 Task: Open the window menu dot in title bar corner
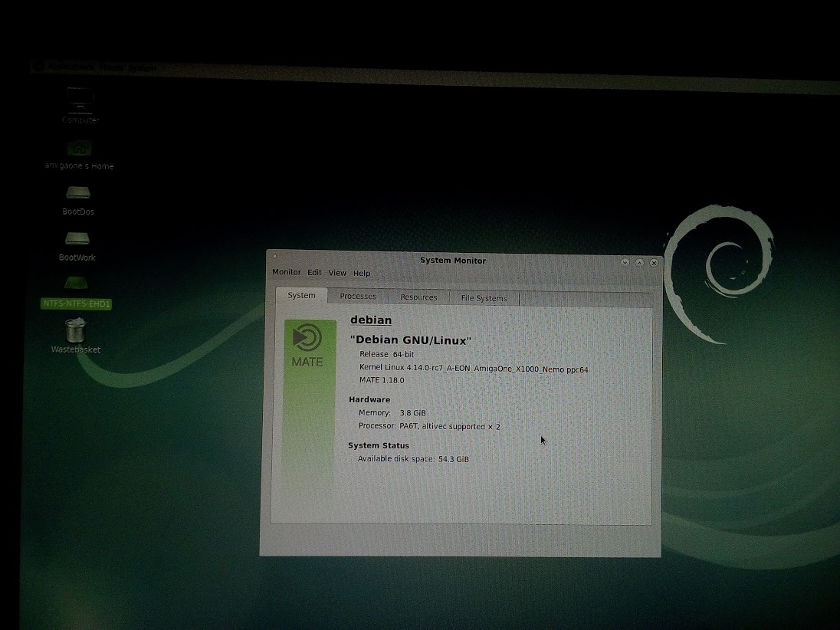click(274, 257)
